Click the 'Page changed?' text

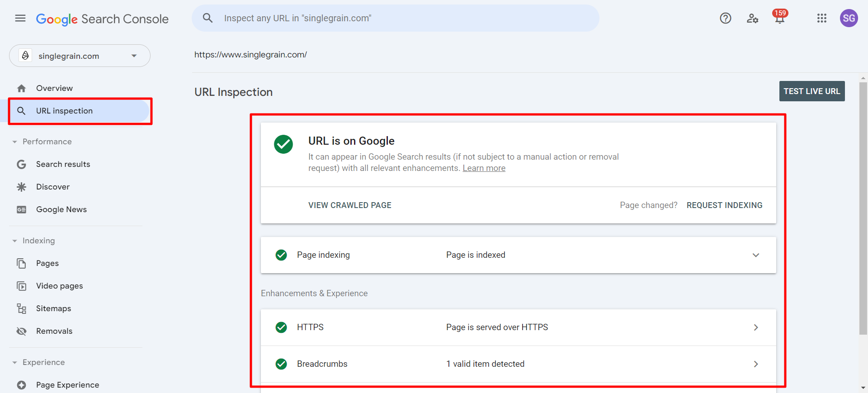click(649, 205)
